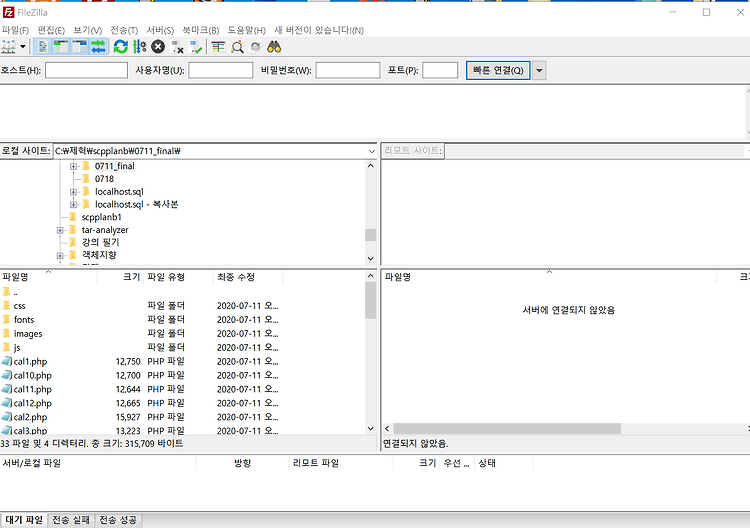Image resolution: width=750 pixels, height=528 pixels.
Task: Select the parent directory '..' entry
Action: point(15,292)
